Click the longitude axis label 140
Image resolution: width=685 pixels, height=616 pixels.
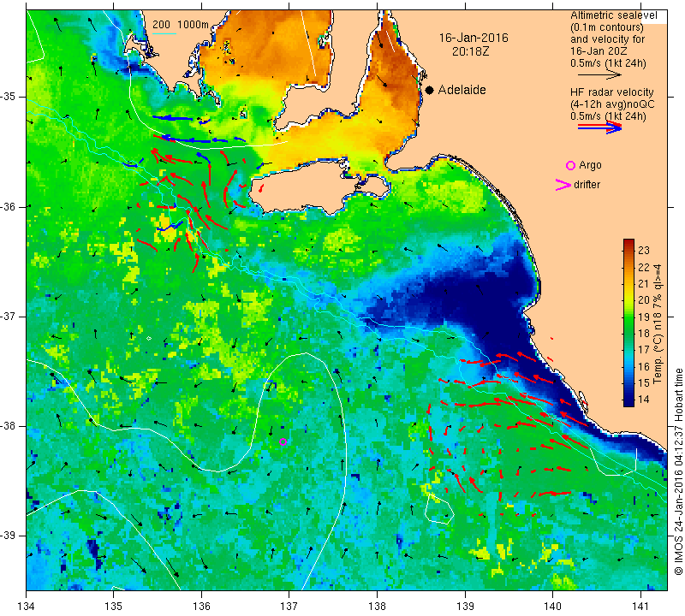(552, 607)
